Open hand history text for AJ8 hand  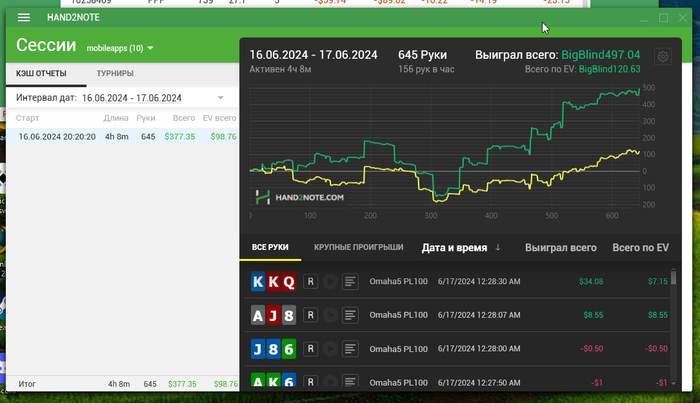tap(350, 315)
